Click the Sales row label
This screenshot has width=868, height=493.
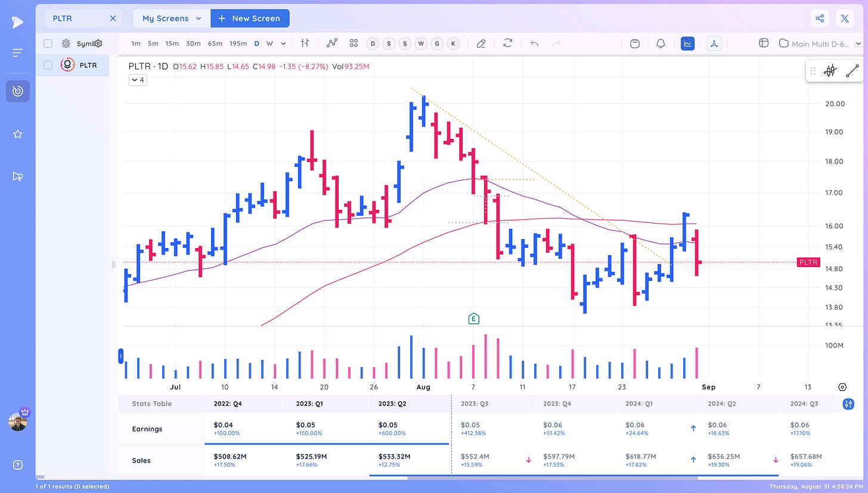(141, 460)
